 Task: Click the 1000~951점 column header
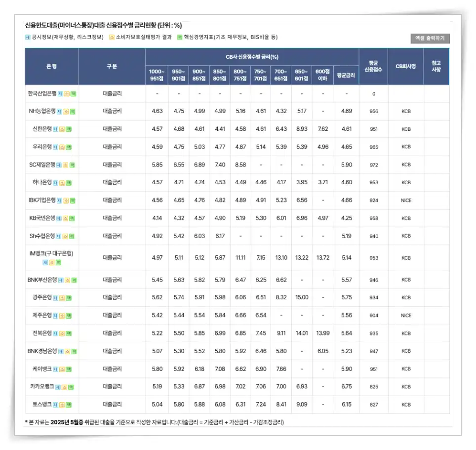coord(157,75)
